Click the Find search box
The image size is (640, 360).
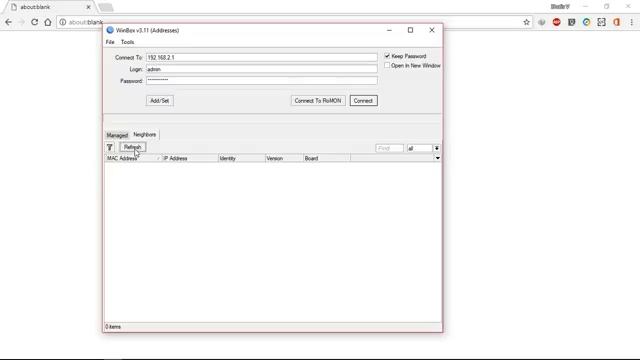(390, 148)
